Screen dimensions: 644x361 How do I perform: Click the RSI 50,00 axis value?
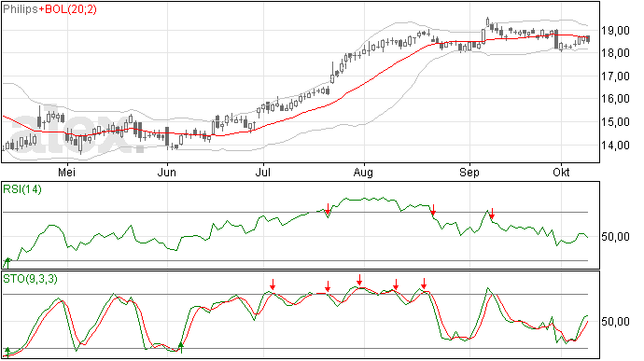[615, 237]
